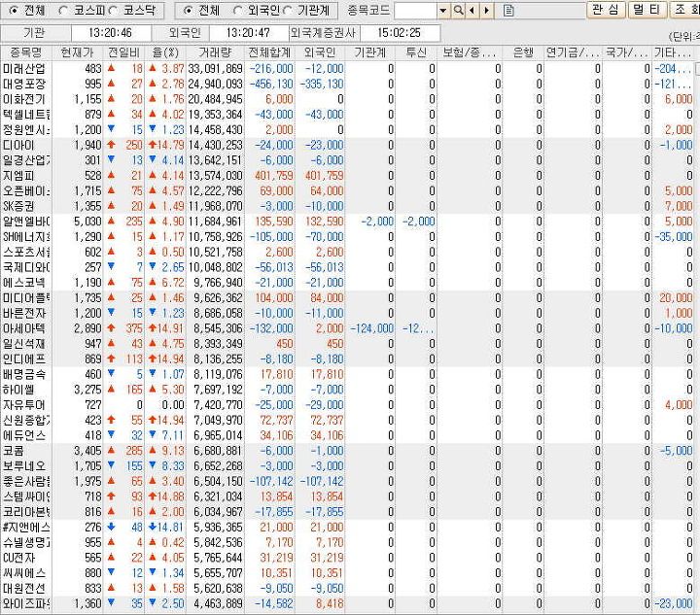Sort by the 현재가 column header
Screen dimensions: 700x615
pyautogui.click(x=77, y=52)
